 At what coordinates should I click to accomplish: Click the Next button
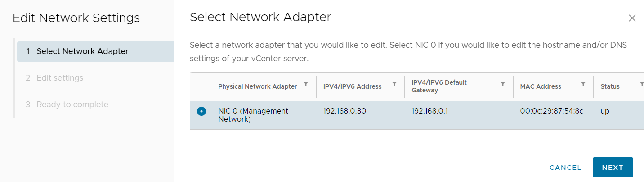point(613,168)
